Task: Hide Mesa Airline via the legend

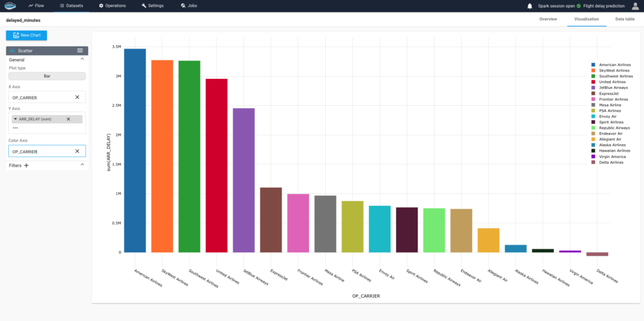Action: pos(606,105)
